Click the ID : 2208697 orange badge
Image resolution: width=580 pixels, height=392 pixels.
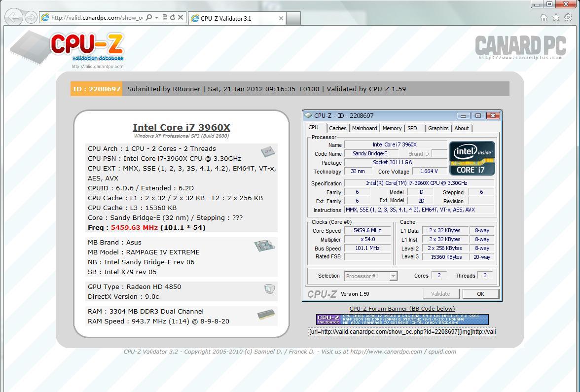click(x=97, y=89)
